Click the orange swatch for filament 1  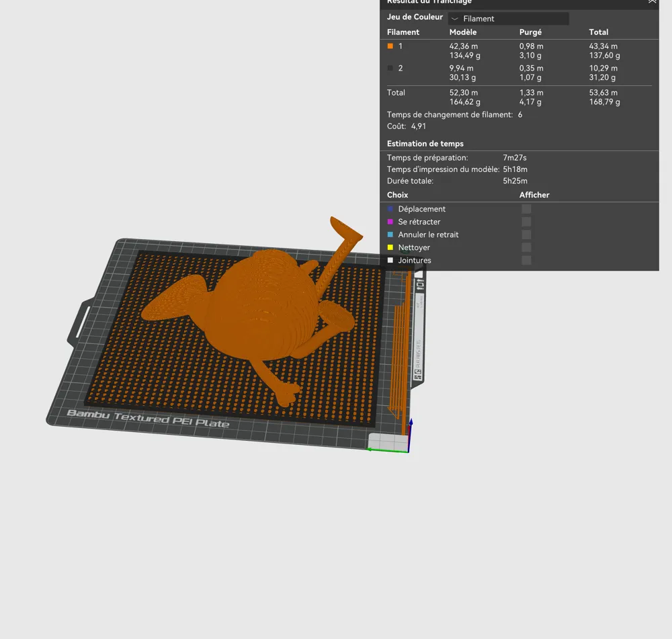(390, 46)
